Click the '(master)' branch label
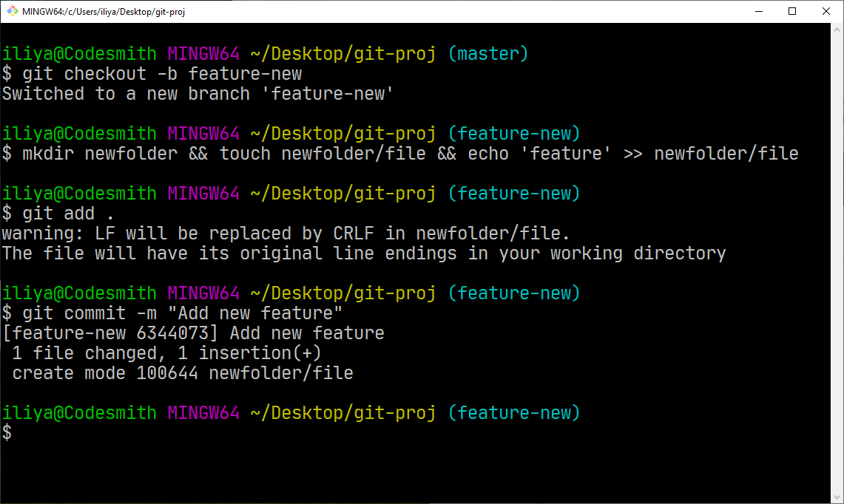Image resolution: width=844 pixels, height=504 pixels. (x=488, y=54)
